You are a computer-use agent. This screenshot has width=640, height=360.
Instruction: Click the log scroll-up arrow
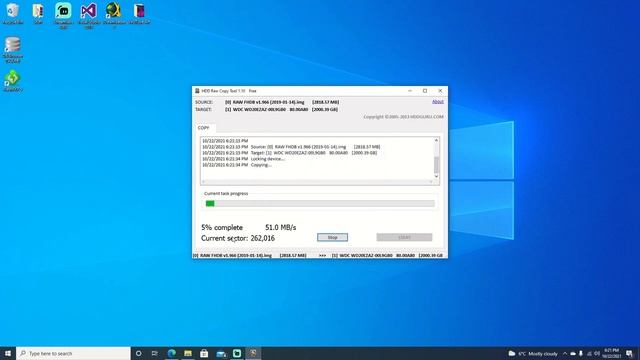436,141
